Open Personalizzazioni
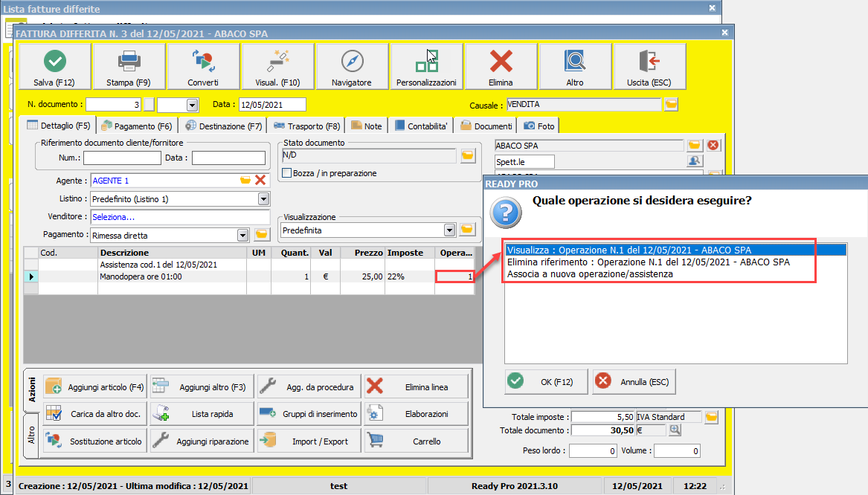Image resolution: width=868 pixels, height=495 pixels. (426, 66)
